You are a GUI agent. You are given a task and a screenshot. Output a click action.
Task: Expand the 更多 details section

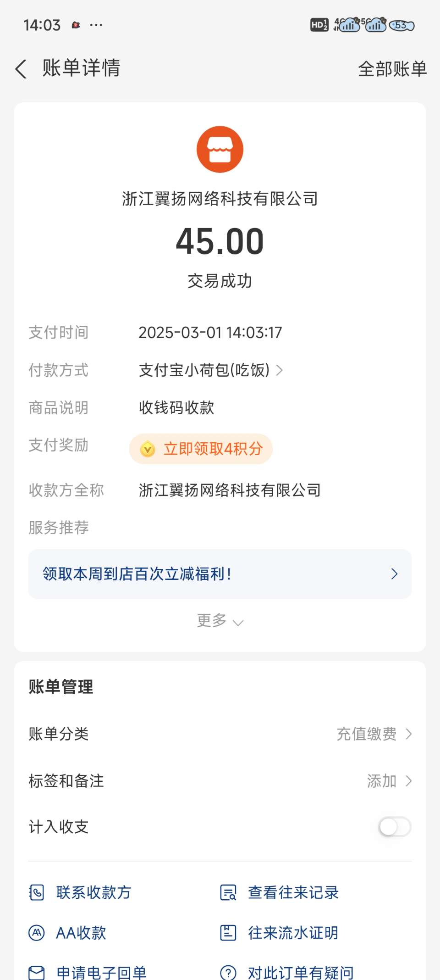220,621
